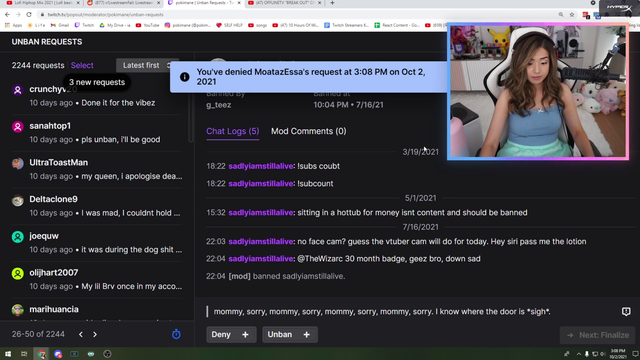Open the Gmail bookmark

[60, 25]
